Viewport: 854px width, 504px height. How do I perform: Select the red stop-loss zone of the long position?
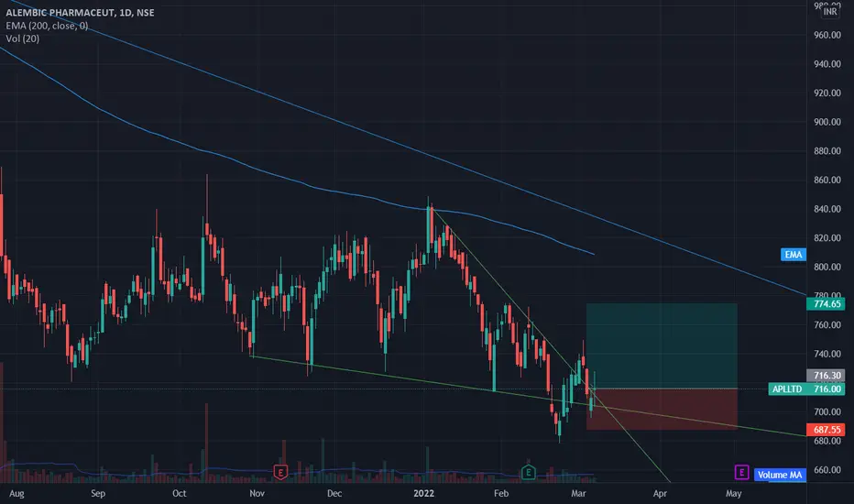(x=662, y=410)
